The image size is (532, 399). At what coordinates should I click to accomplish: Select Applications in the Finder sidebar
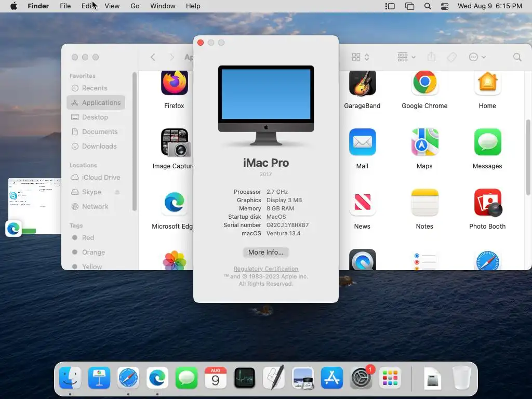pyautogui.click(x=96, y=102)
